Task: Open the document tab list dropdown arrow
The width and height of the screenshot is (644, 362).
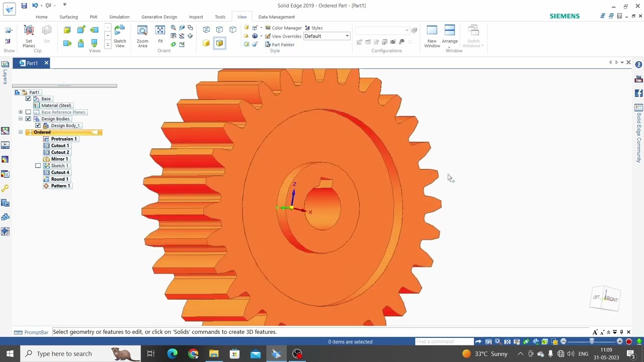Action: click(x=622, y=63)
